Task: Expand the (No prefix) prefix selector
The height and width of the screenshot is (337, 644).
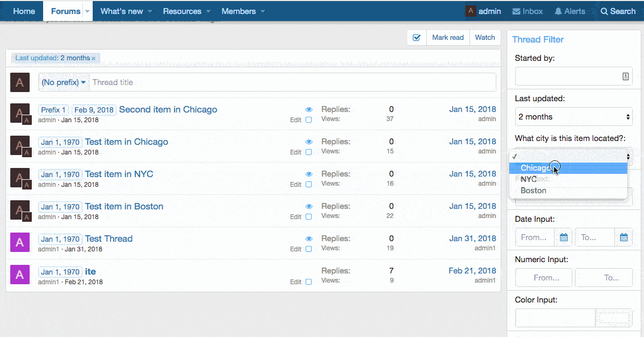Action: pyautogui.click(x=64, y=82)
